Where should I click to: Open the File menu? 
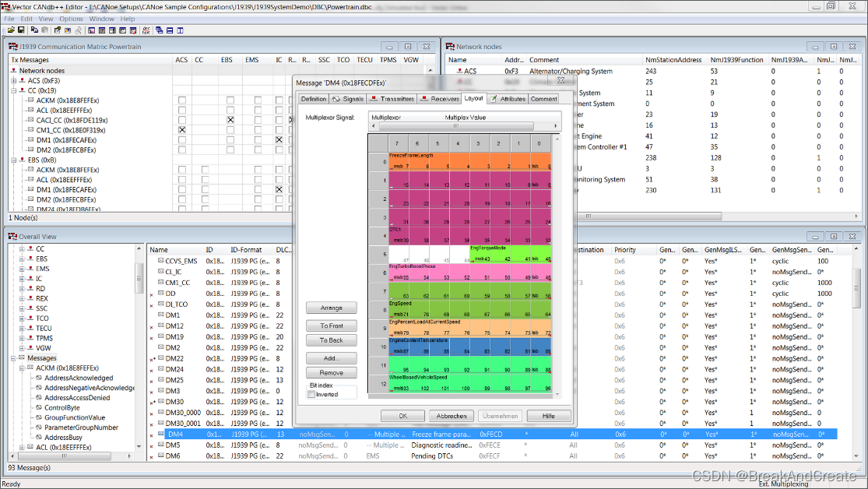pyautogui.click(x=9, y=19)
